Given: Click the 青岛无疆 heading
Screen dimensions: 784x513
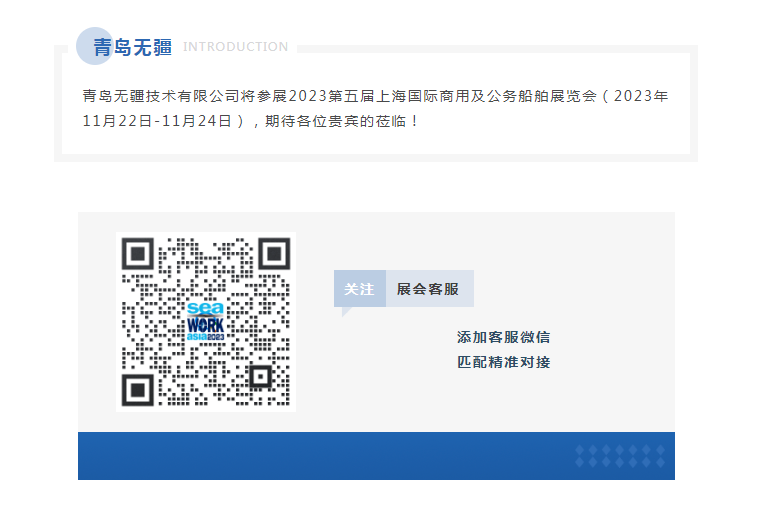Looking at the screenshot, I should tap(132, 47).
